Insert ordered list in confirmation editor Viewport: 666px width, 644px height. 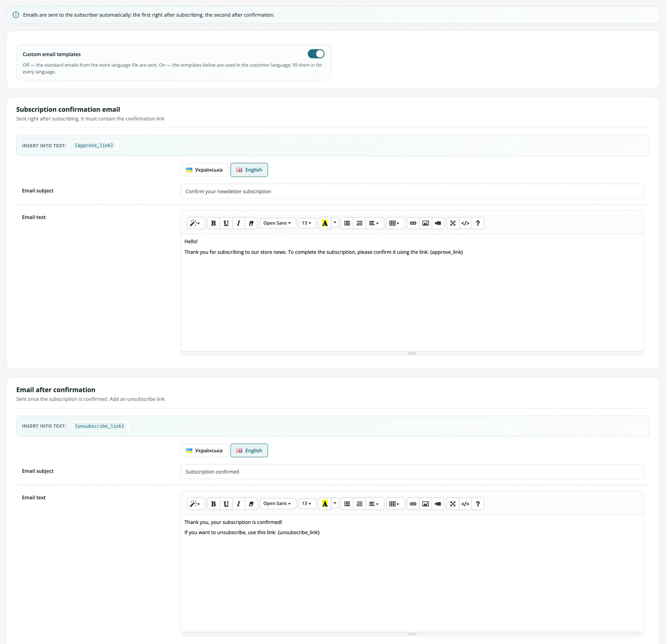(360, 223)
